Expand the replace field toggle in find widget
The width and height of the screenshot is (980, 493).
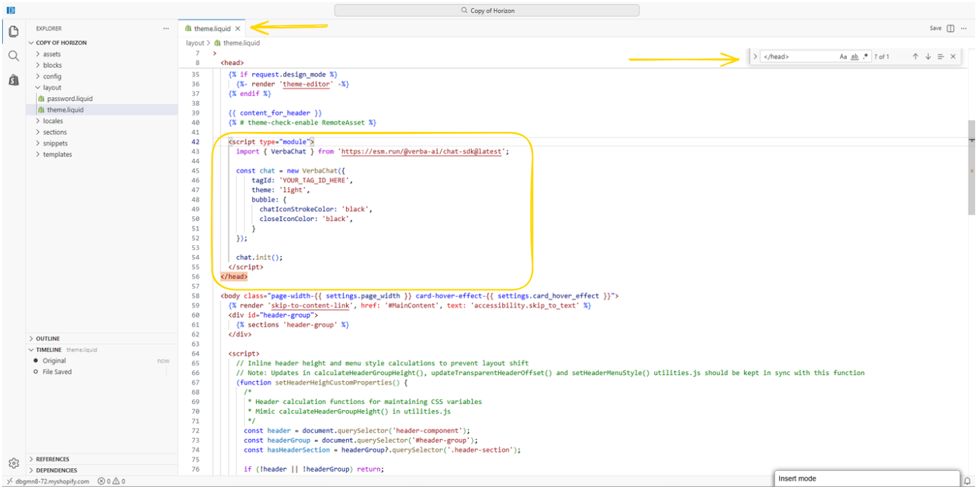755,57
